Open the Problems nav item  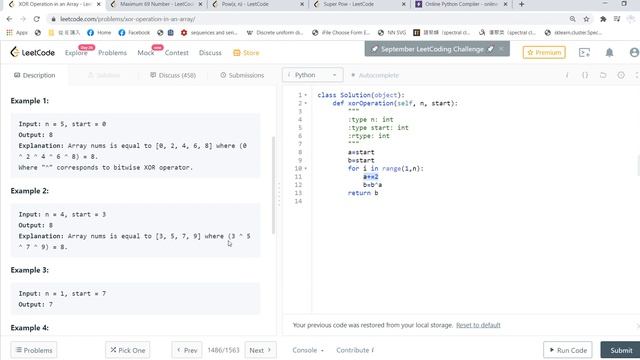(x=112, y=53)
